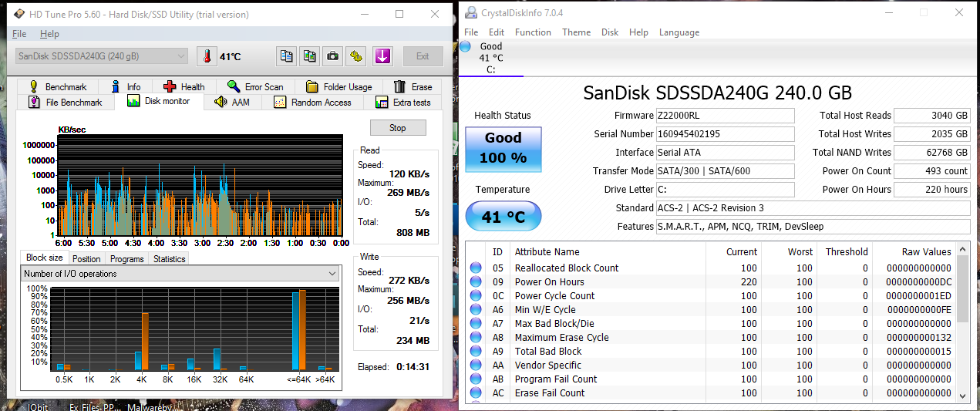Viewport: 980px width, 411px height.
Task: Click the 41 °C temperature button in CrystalDiskInfo
Action: tap(503, 217)
